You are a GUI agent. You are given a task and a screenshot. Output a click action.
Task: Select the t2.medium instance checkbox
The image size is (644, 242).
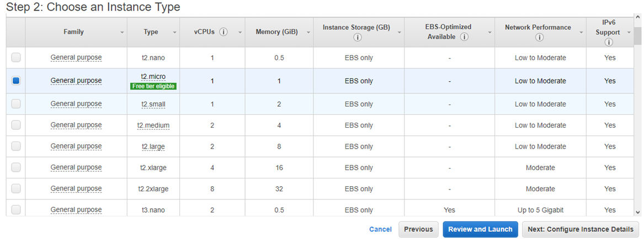[x=15, y=125]
